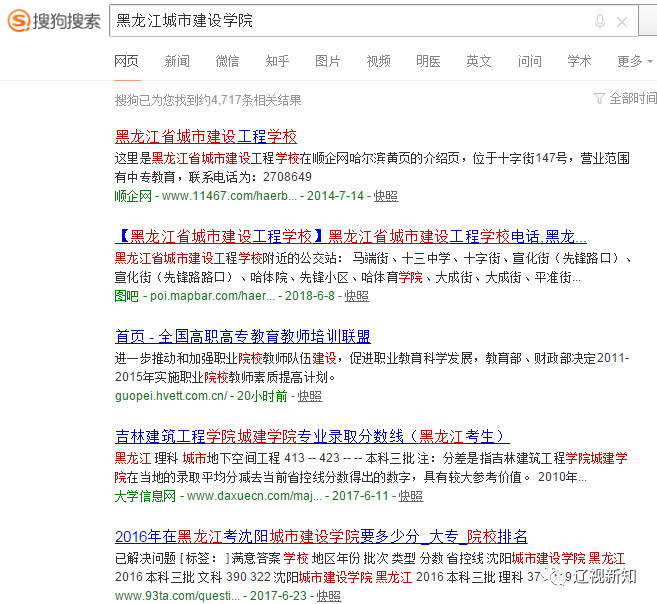Open 快照 for guopei.hvett.com.cn result

(x=310, y=396)
